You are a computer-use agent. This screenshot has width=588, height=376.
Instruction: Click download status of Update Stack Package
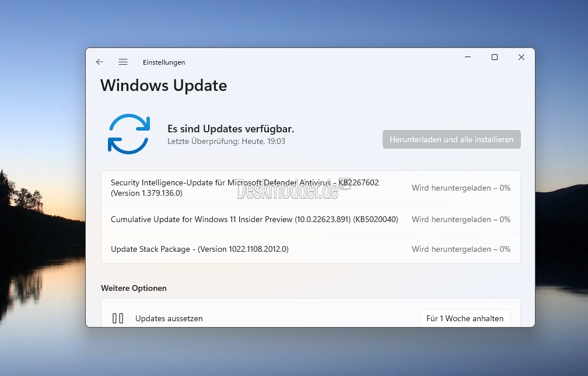click(461, 249)
